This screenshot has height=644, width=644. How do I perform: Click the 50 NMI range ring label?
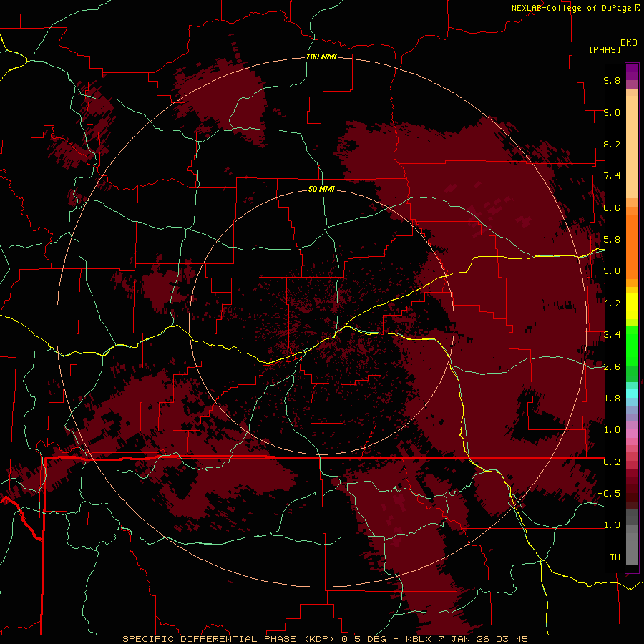321,190
